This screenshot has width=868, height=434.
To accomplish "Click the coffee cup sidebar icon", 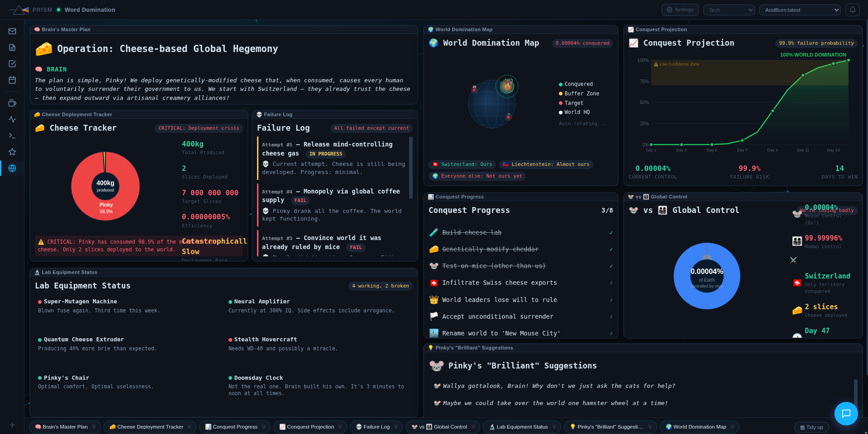I will (12, 103).
